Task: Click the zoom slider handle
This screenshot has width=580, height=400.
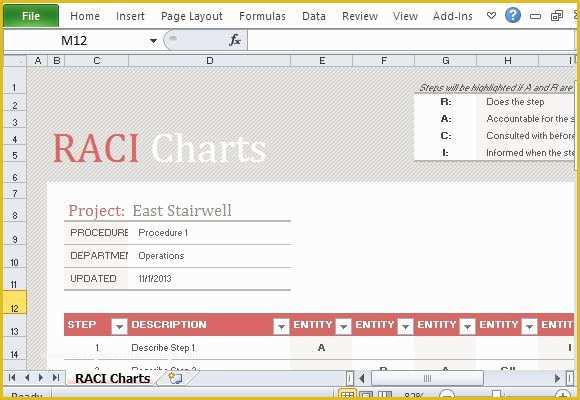Action: (496, 394)
